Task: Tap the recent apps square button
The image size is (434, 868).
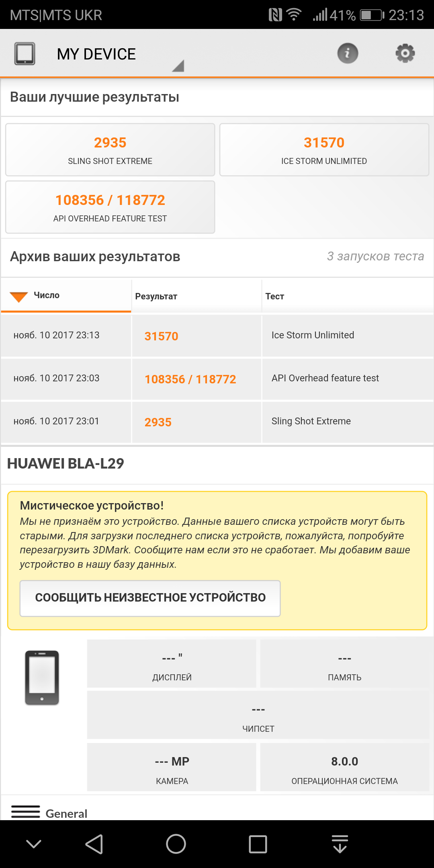Action: coord(258,844)
